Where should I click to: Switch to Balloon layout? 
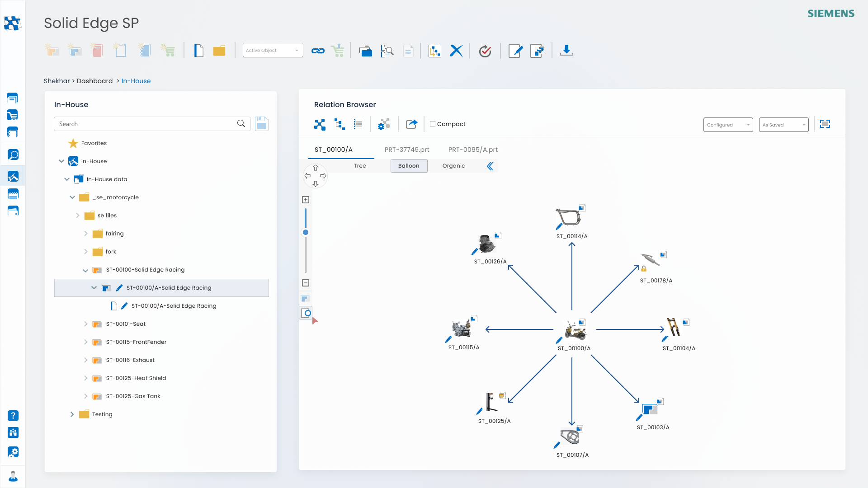pyautogui.click(x=409, y=166)
